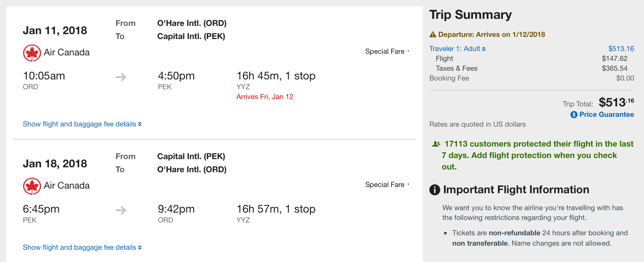The image size is (644, 262).
Task: Click the Traveler 1 price of $513.16
Action: point(621,49)
